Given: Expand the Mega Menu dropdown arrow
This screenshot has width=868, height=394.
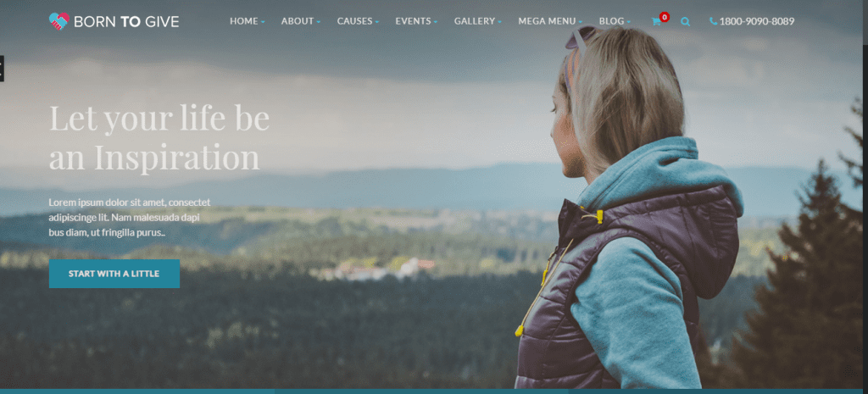Looking at the screenshot, I should pos(580,22).
